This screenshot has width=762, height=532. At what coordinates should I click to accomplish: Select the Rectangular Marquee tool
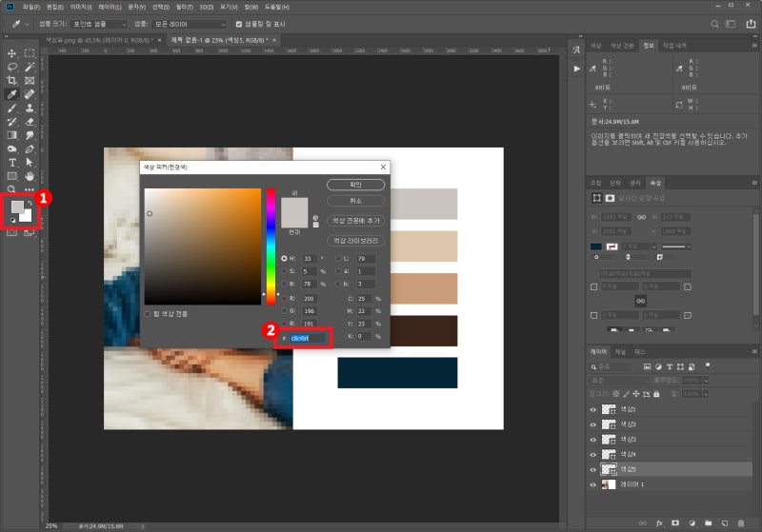[x=30, y=53]
